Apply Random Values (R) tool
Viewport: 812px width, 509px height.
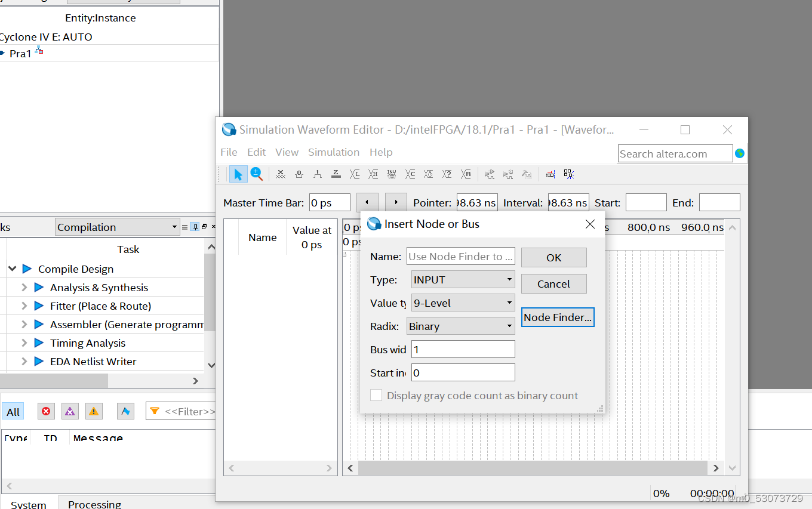pyautogui.click(x=466, y=174)
